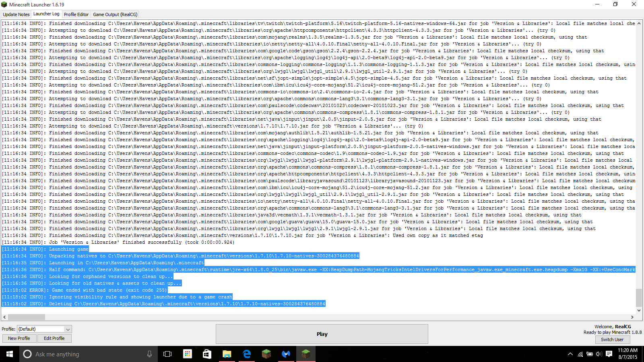Click the log's vertical scrollbar up arrow
This screenshot has height=362, width=644.
pyautogui.click(x=639, y=24)
